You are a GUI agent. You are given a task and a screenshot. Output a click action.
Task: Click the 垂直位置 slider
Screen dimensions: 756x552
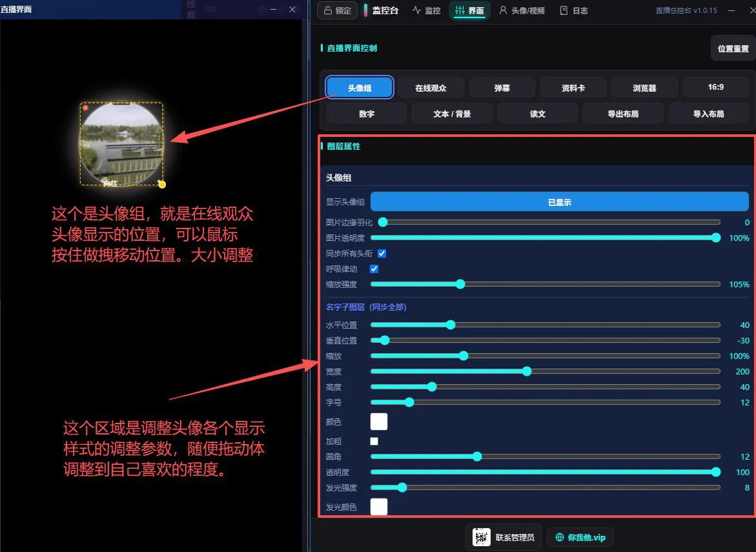pyautogui.click(x=546, y=340)
